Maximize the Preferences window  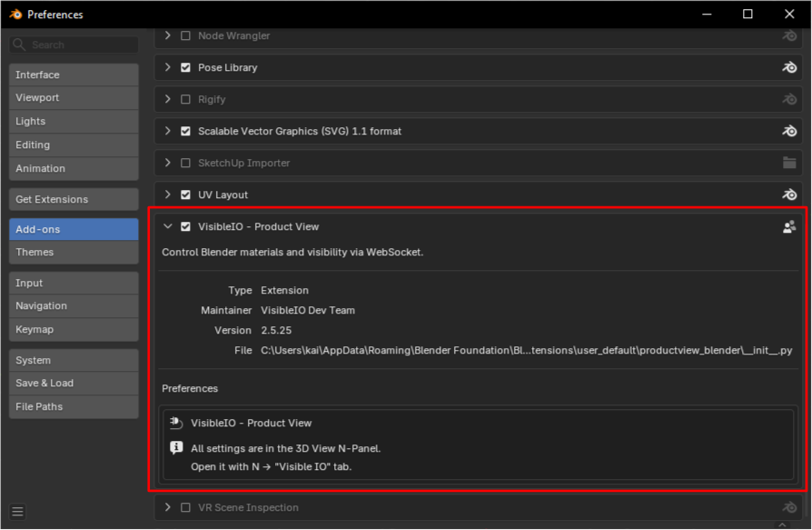[x=748, y=14]
